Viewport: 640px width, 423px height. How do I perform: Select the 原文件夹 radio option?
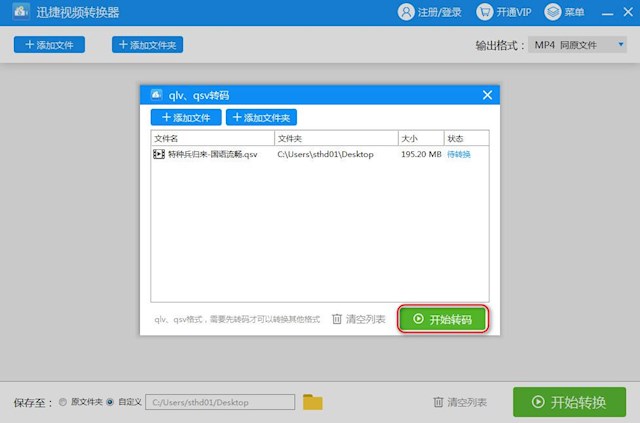tap(63, 402)
